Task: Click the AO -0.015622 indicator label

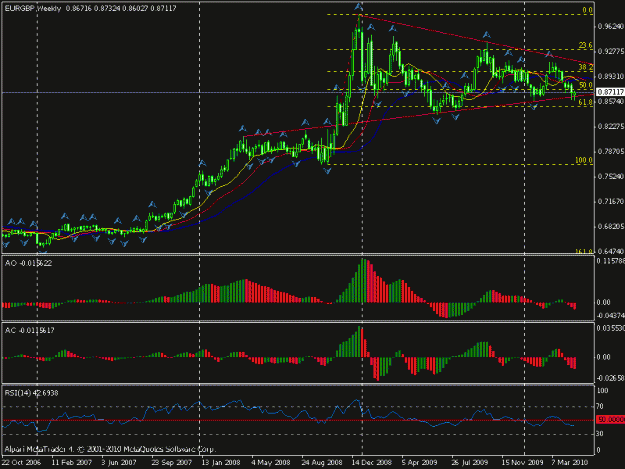Action: [28, 263]
